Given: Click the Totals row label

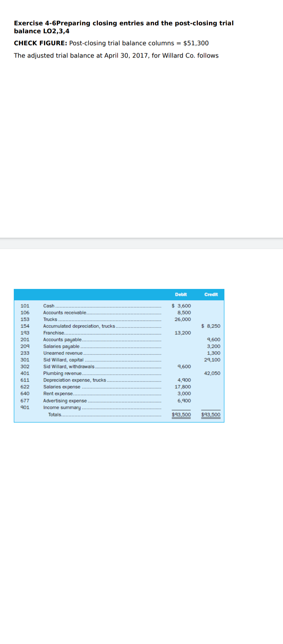Looking at the screenshot, I should coord(55,415).
